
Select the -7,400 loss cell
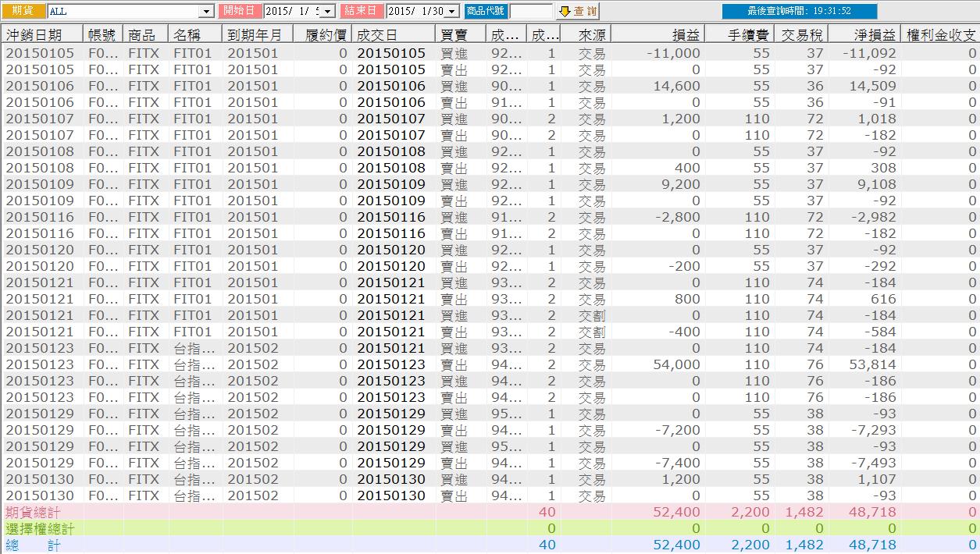pos(677,463)
